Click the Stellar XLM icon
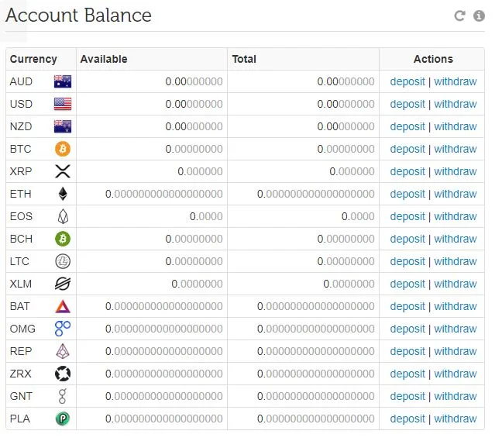Image resolution: width=502 pixels, height=448 pixels. point(63,284)
